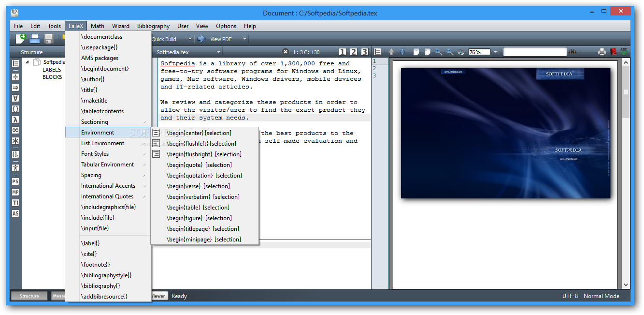
Task: Toggle the Structure panel button in status bar
Action: 29,296
